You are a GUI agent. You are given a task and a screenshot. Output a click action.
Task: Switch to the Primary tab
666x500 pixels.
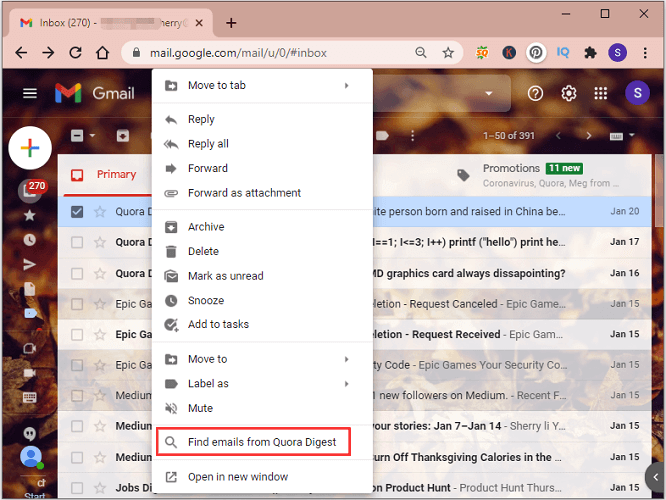104,175
